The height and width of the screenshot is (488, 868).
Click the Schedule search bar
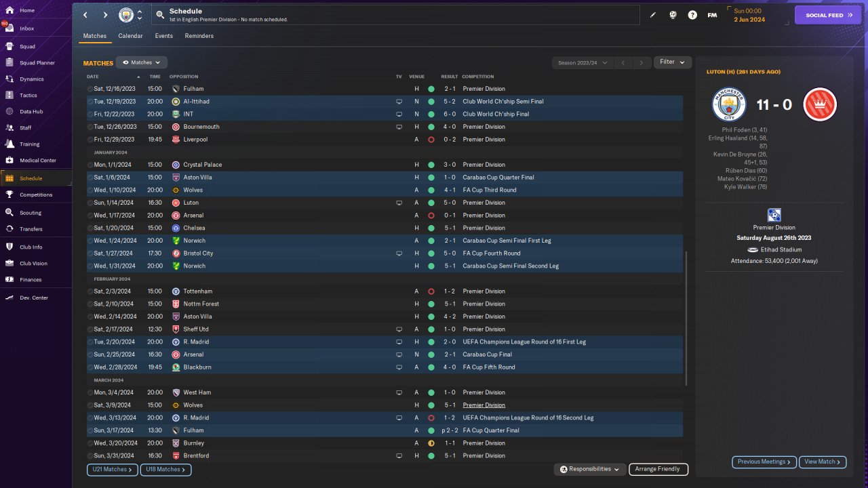click(395, 15)
